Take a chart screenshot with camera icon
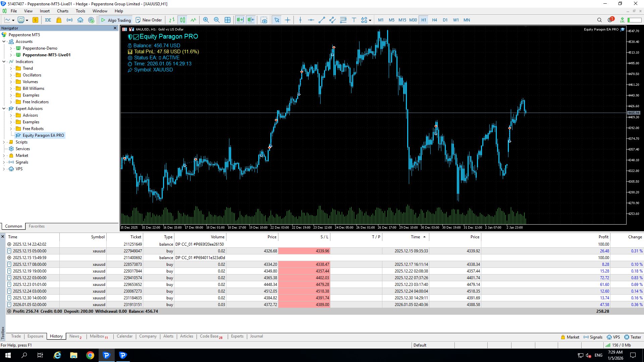644x362 pixels. click(x=264, y=20)
